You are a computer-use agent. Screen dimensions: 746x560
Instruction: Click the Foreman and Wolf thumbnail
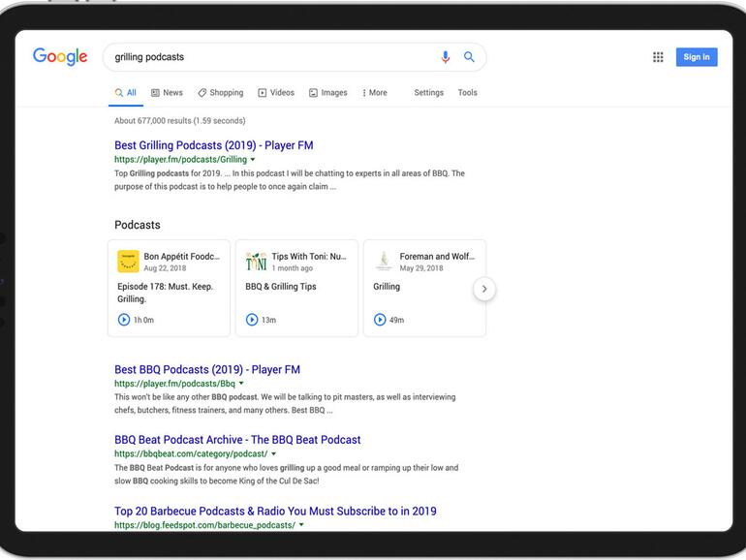click(384, 262)
